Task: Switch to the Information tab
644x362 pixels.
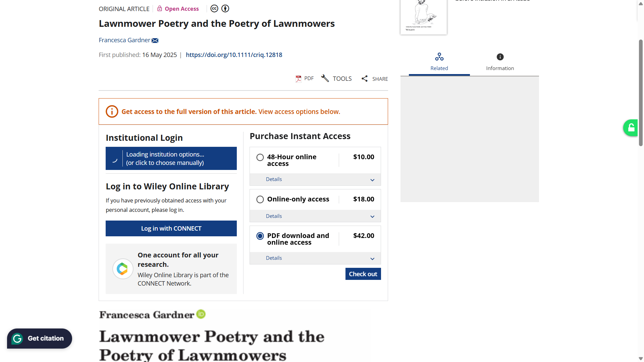Action: tap(500, 62)
